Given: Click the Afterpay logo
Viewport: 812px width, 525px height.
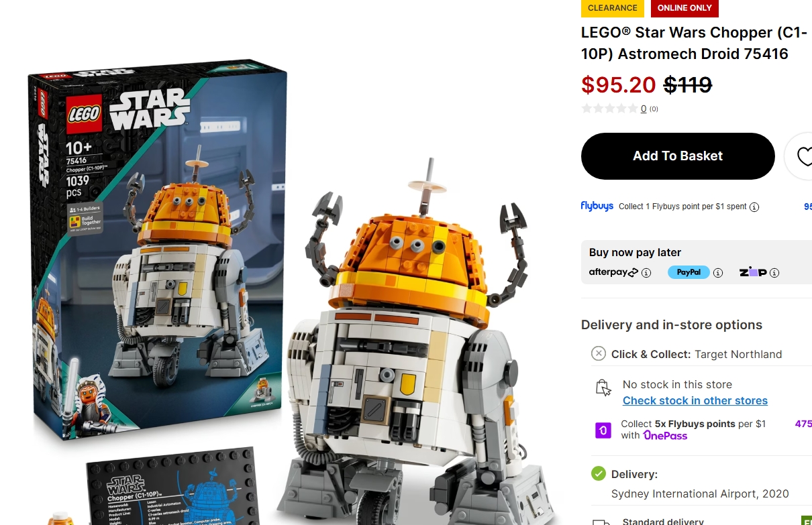Looking at the screenshot, I should coord(613,272).
